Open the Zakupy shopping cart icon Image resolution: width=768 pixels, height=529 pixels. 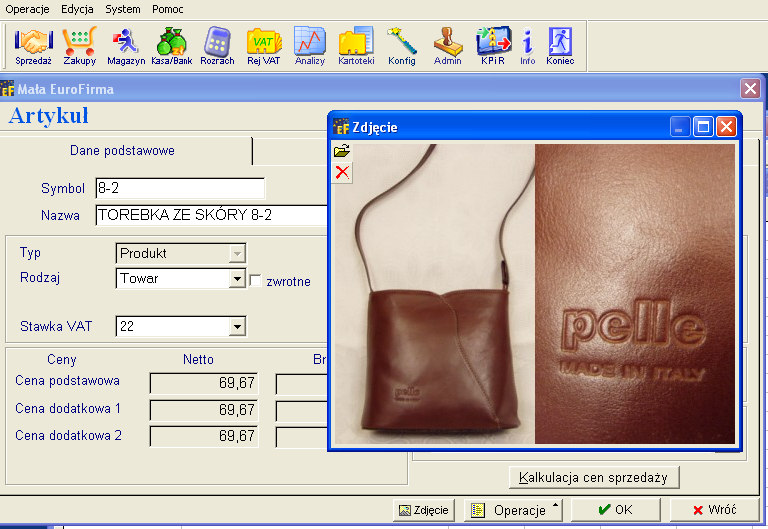point(79,47)
